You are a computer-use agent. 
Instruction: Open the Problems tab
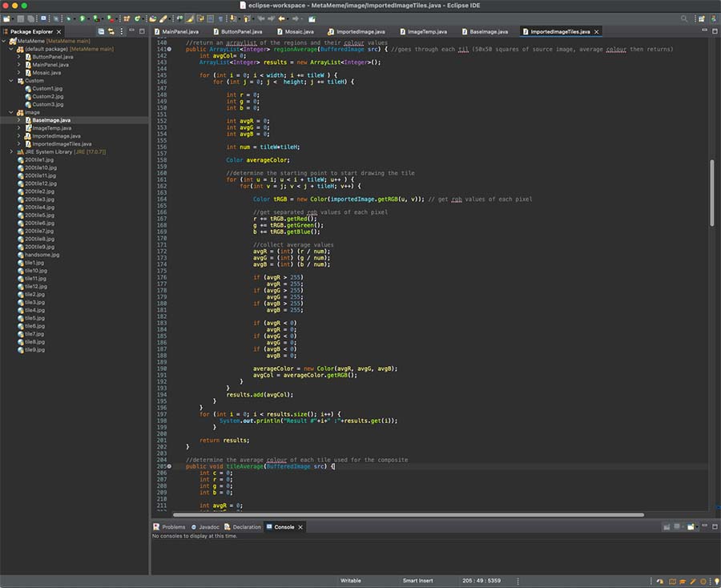(x=173, y=527)
